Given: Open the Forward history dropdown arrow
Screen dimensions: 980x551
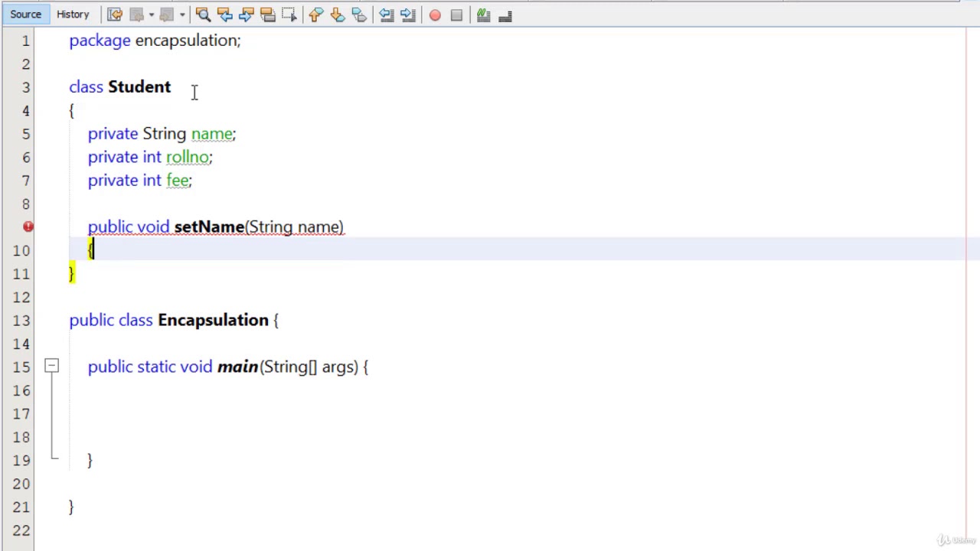Looking at the screenshot, I should click(x=181, y=15).
